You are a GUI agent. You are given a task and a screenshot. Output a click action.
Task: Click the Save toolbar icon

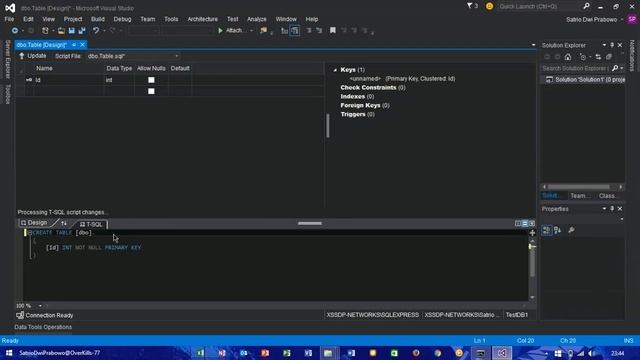[x=72, y=31]
